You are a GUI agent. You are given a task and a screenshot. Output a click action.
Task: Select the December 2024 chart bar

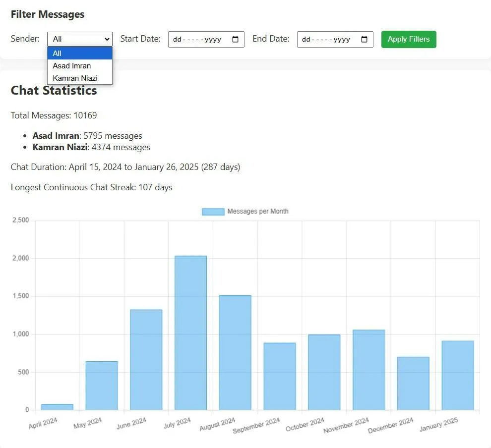[x=413, y=384]
